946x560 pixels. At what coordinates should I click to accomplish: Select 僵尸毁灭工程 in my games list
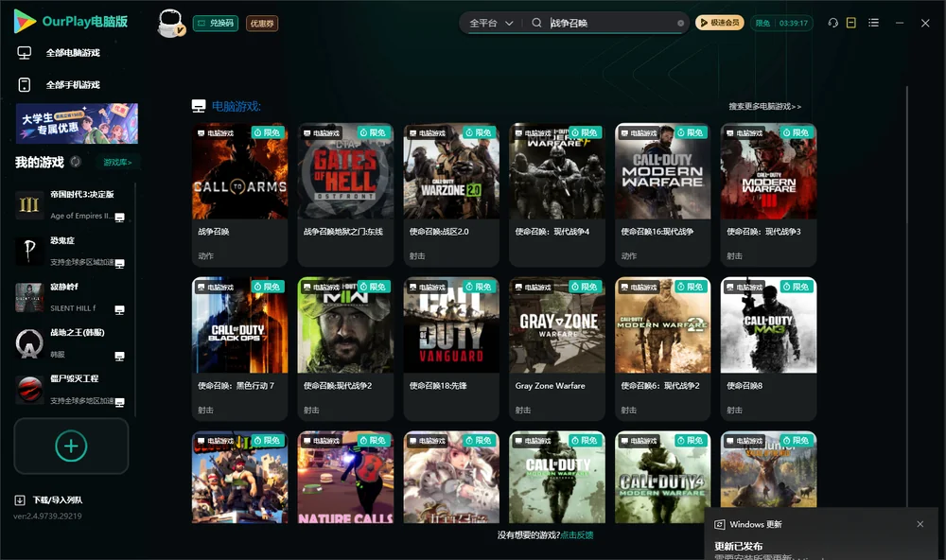pyautogui.click(x=71, y=389)
